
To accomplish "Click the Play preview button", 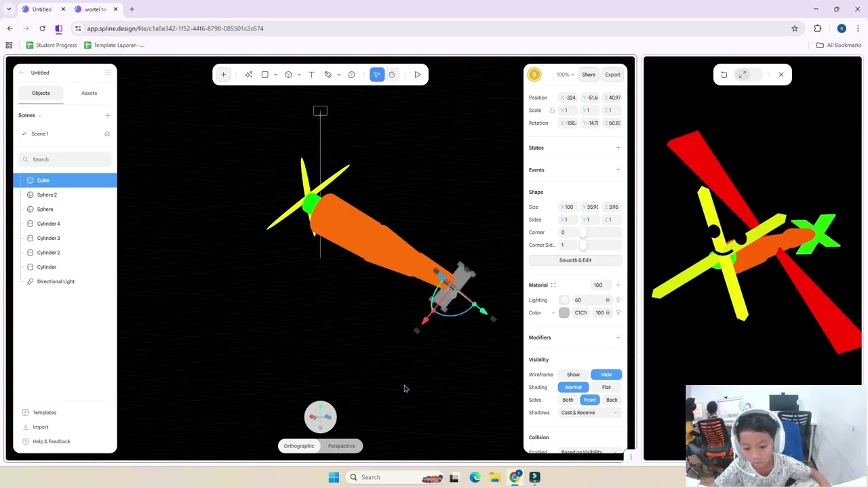I will tap(418, 75).
